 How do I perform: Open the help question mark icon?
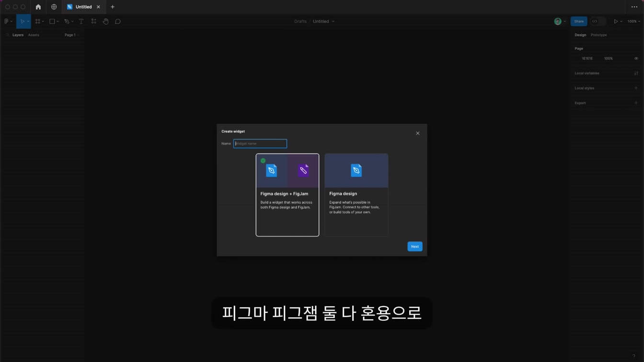(x=633, y=356)
